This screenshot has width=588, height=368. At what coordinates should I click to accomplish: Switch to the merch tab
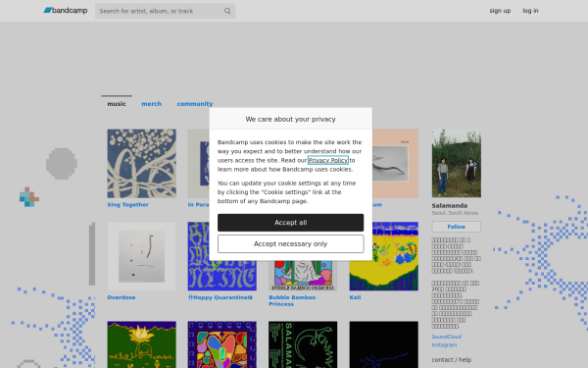pos(152,104)
